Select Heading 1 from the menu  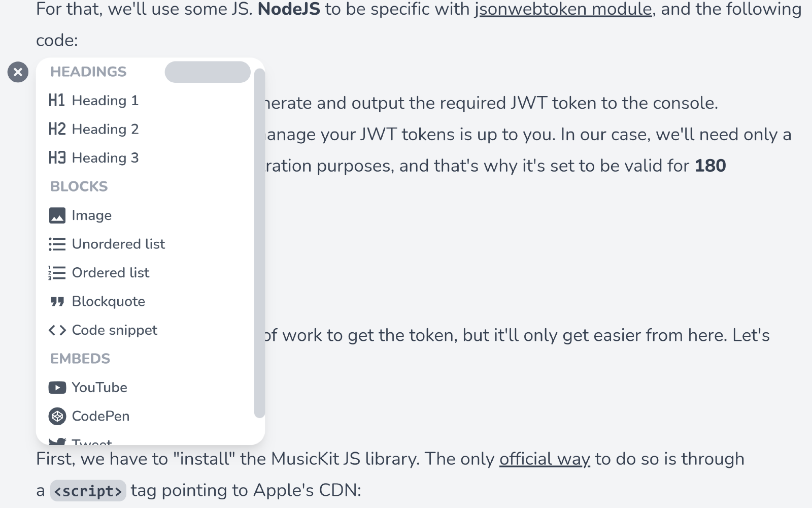point(105,101)
